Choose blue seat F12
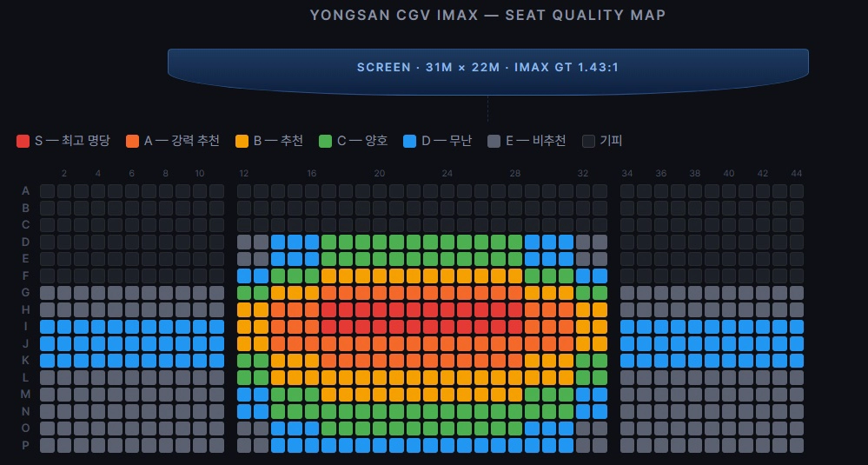The height and width of the screenshot is (465, 868). click(244, 276)
